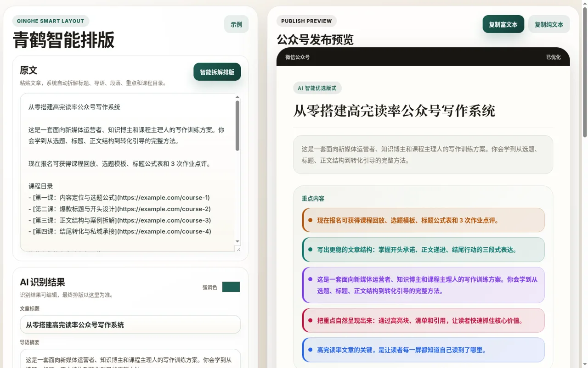Click inside the 原文 textarea
Viewport: 588px width, 368px height.
127,172
